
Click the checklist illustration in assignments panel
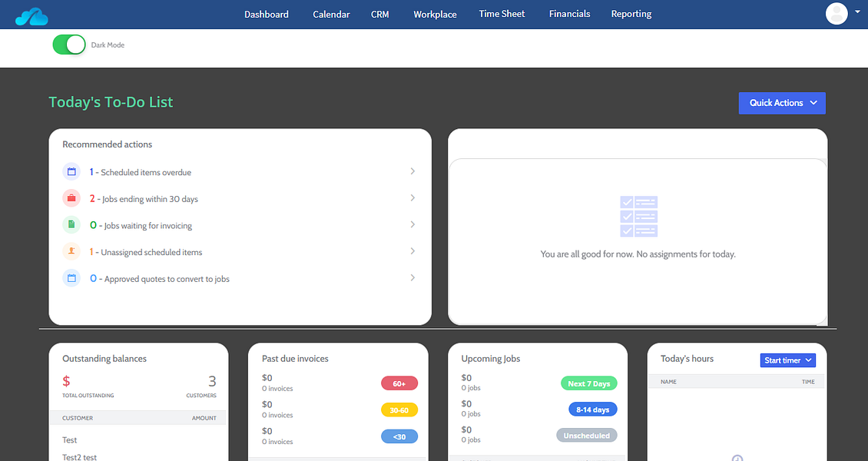tap(638, 217)
